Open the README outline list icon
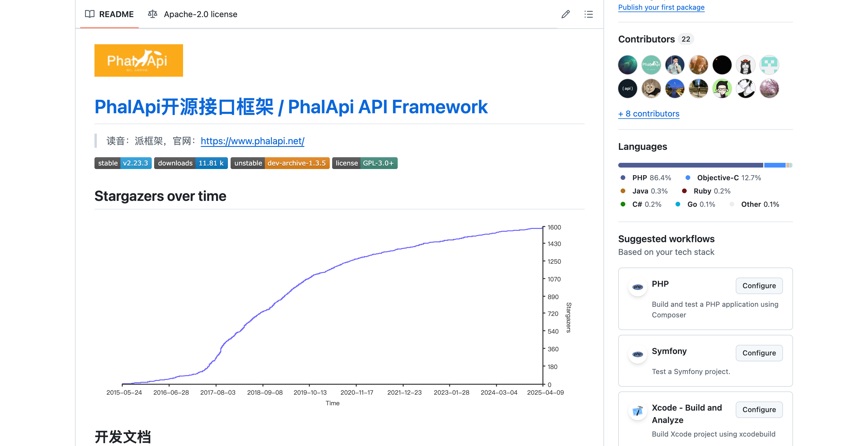This screenshot has width=868, height=446. click(588, 14)
